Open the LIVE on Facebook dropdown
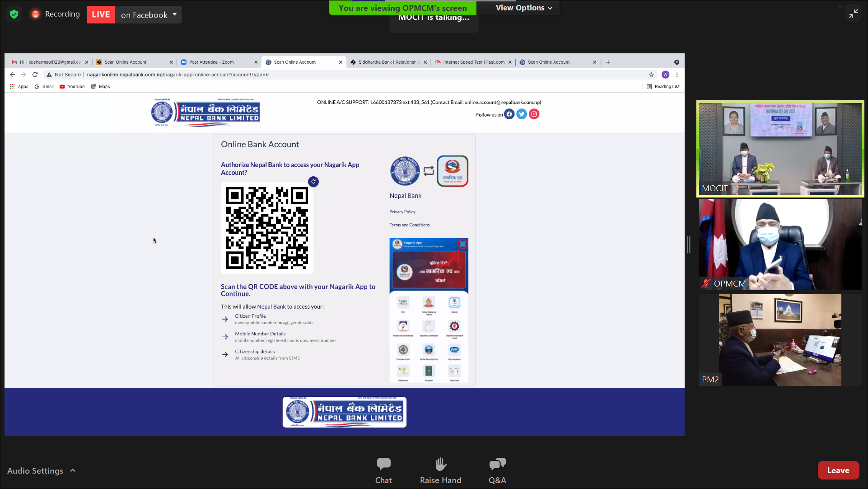 pyautogui.click(x=174, y=14)
